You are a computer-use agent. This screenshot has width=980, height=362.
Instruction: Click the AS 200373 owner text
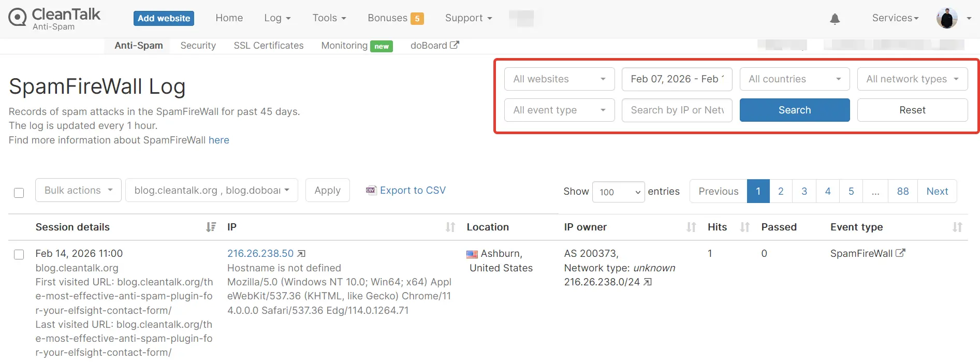(591, 253)
